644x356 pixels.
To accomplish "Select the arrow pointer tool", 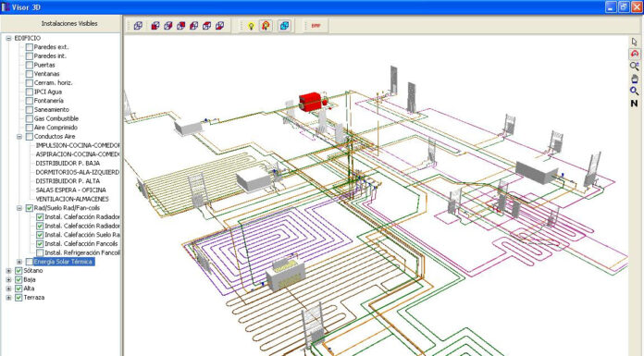I will pos(635,42).
